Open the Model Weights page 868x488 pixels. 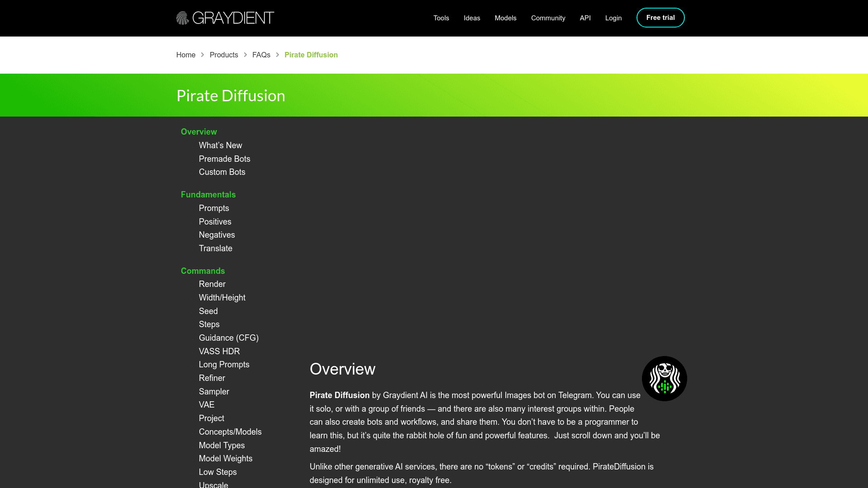[226, 458]
